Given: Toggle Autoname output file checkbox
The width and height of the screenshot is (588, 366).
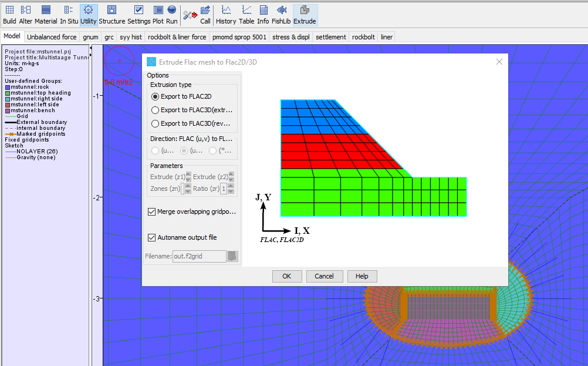Looking at the screenshot, I should [152, 237].
